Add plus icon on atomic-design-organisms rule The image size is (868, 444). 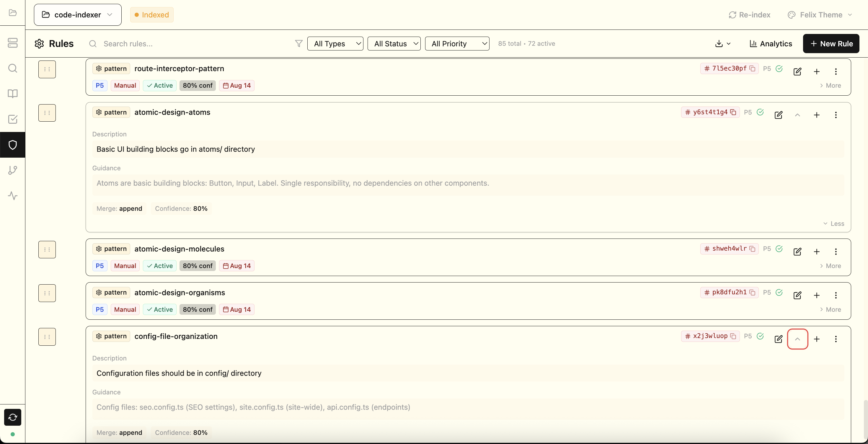(x=816, y=296)
